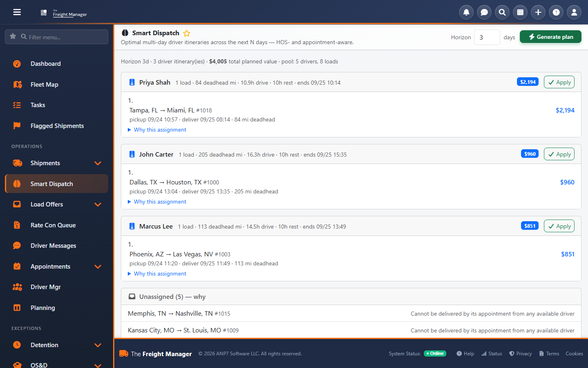Expand Why this assignment for Tampa load

[x=157, y=130]
